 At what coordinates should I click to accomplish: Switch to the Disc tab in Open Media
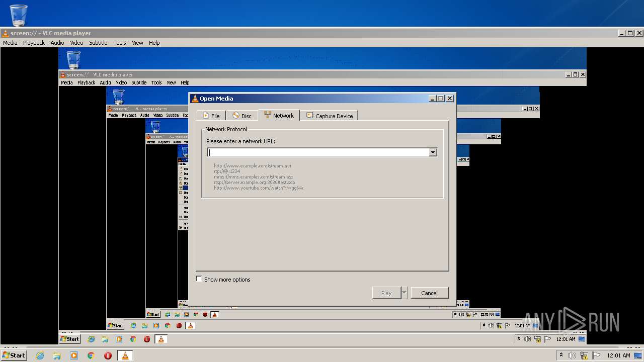pyautogui.click(x=242, y=116)
